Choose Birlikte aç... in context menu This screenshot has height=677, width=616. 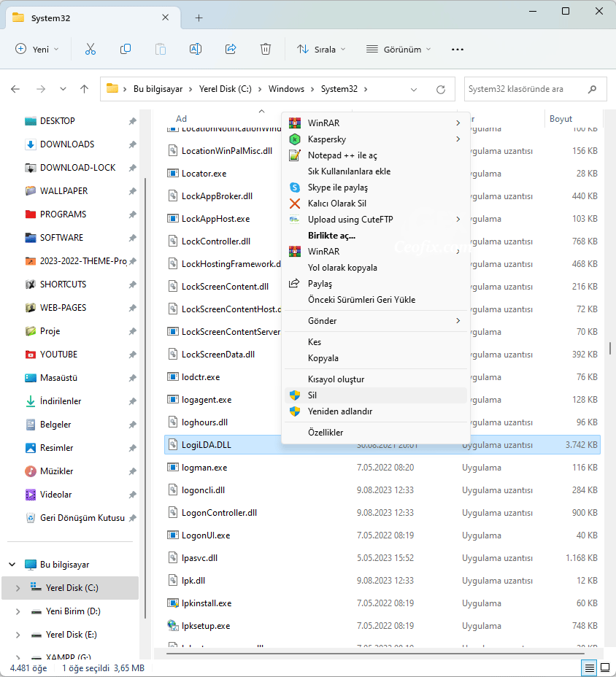pyautogui.click(x=376, y=236)
